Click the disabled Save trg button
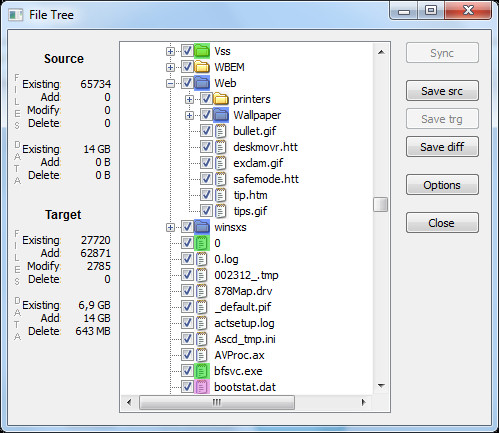 point(442,119)
